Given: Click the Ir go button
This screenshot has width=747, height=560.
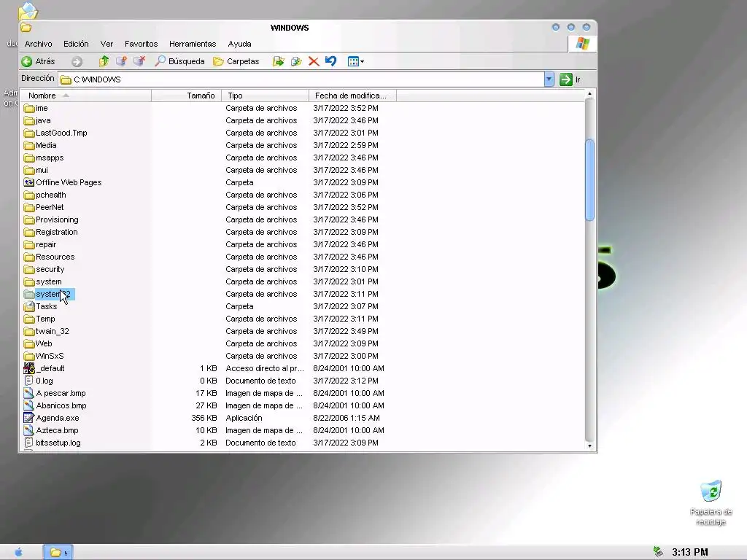Looking at the screenshot, I should [570, 79].
